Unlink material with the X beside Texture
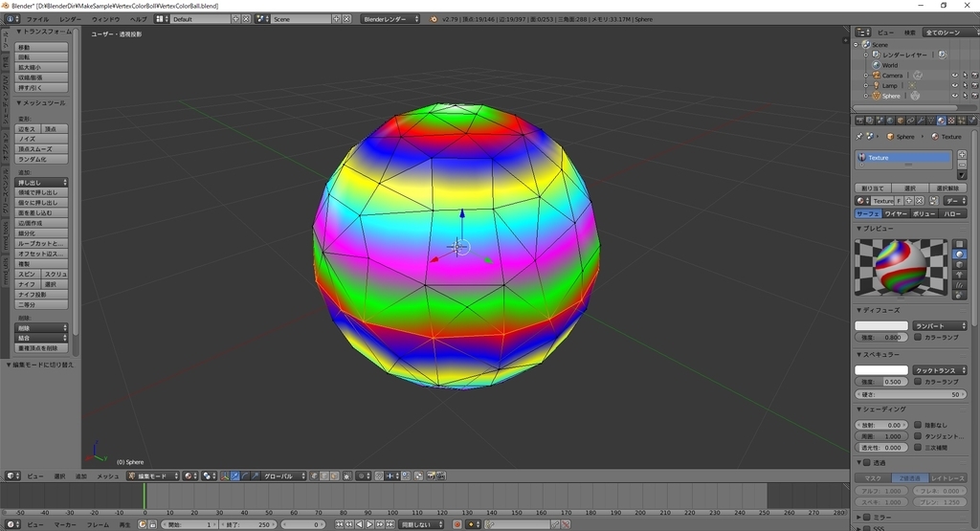980x531 pixels. pos(920,201)
